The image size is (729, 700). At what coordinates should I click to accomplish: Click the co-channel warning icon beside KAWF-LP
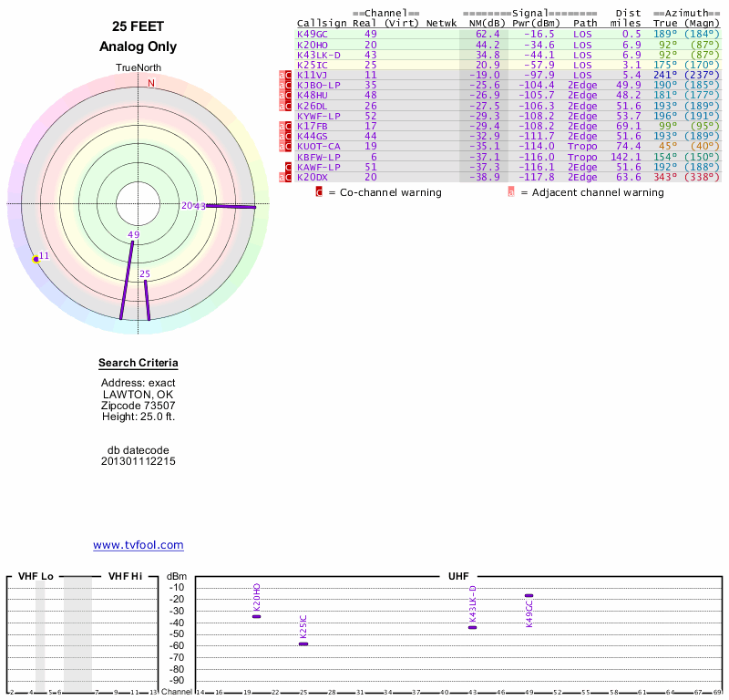[289, 167]
